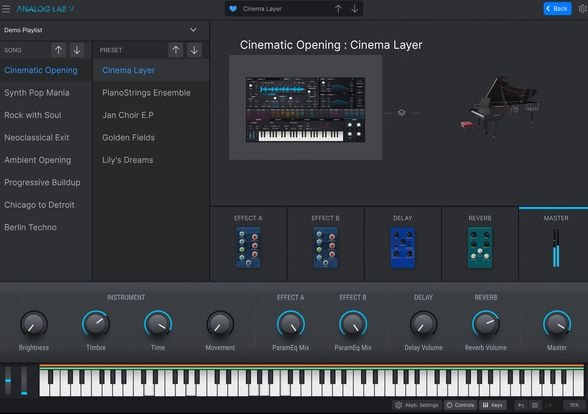Click the Effect B ParamEq Mix knob
Screen dimensions: 588x414
tap(353, 324)
